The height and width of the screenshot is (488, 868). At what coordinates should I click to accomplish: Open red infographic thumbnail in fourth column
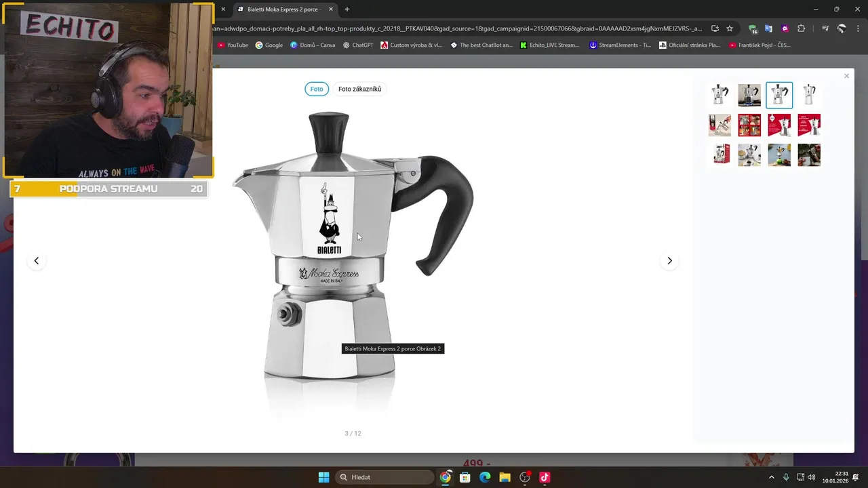[809, 125]
